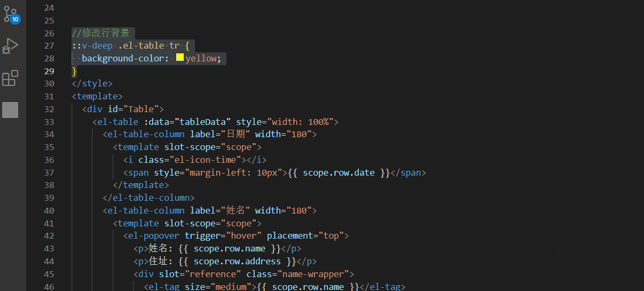Select line number 32 in the gutter
The image size is (644, 291).
click(x=49, y=109)
